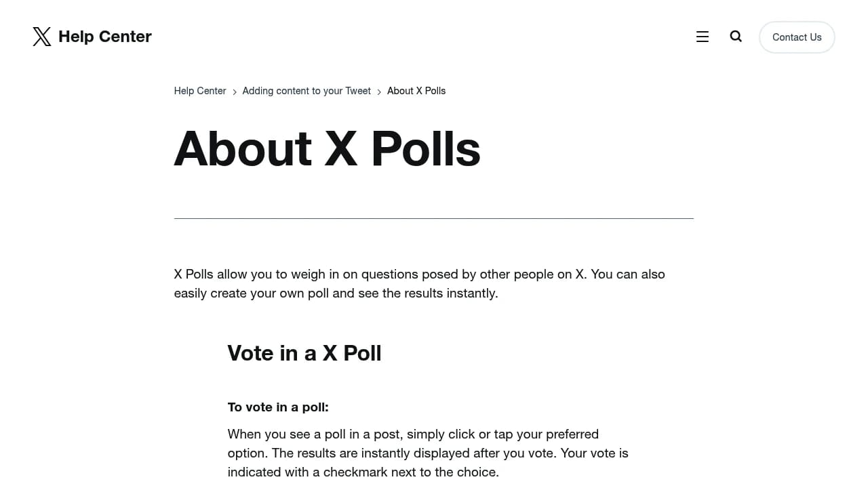Click the breadcrumb chevron after Help Center
Viewport: 868px width, 488px height.
[234, 91]
